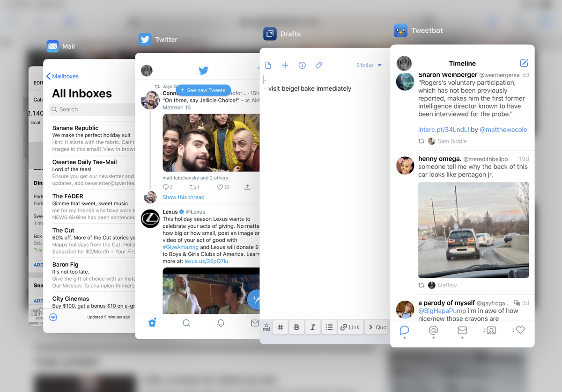The width and height of the screenshot is (562, 392).
Task: Switch to Twitter's Search tab
Action: pos(186,323)
